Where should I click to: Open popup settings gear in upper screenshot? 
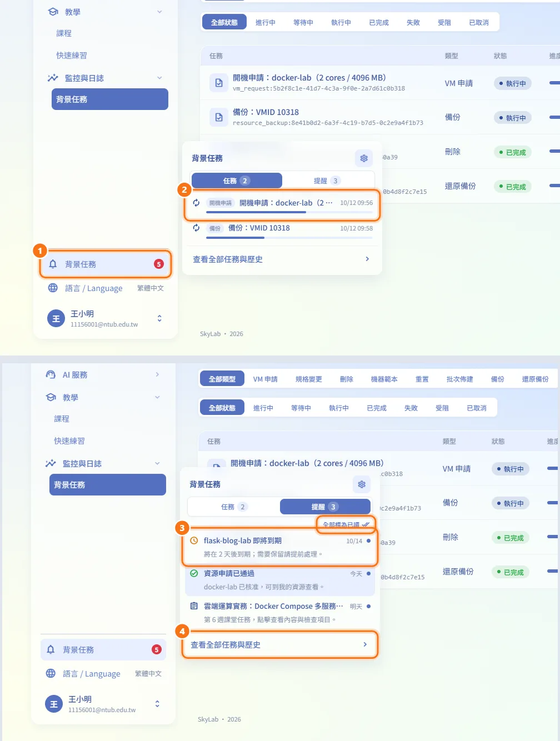[364, 158]
